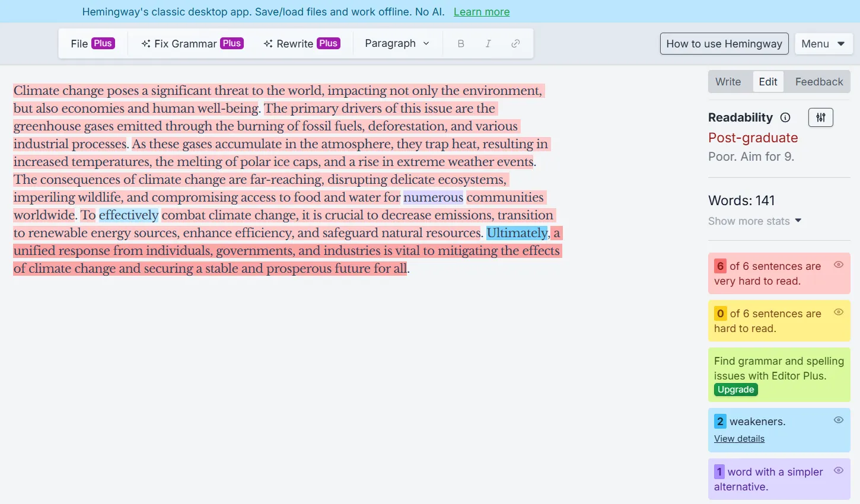Toggle highlighting of simpler alternative words
The height and width of the screenshot is (504, 860).
click(x=839, y=470)
